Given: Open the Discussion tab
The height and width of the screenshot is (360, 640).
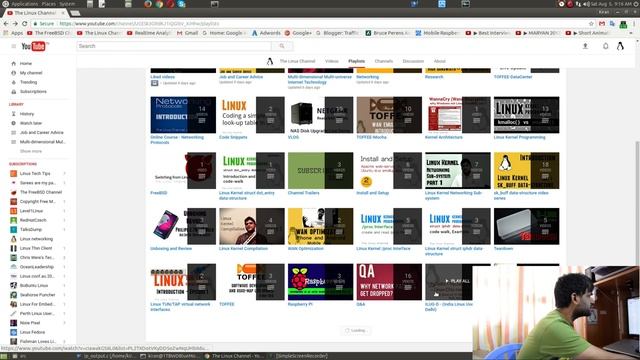Looking at the screenshot, I should pos(413,61).
